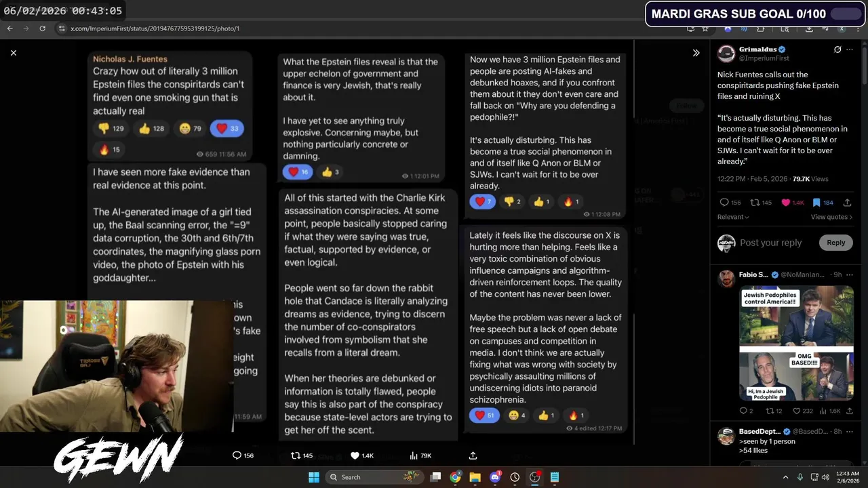Open more options on Fabio S reply
Screen dimensions: 868x488
(850, 274)
